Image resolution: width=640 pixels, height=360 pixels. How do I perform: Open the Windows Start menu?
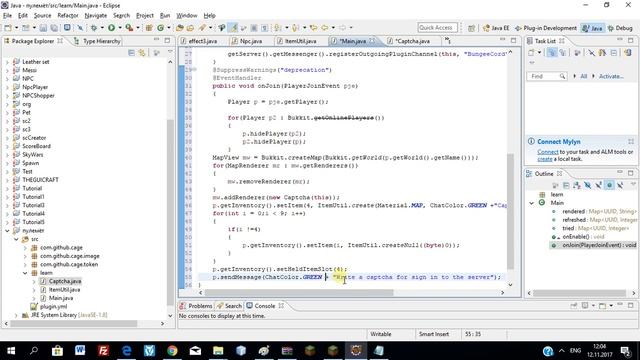point(11,351)
